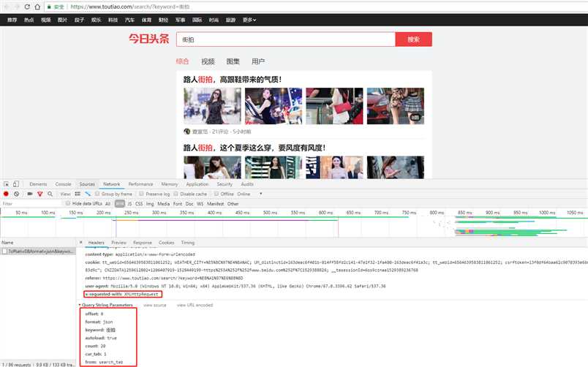Open the Console panel tab
Screen dimensions: 588x367
click(x=63, y=184)
